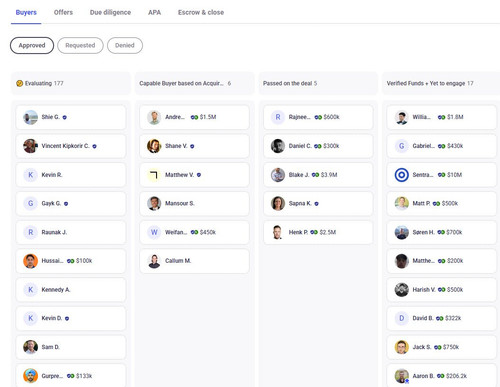Image resolution: width=500 pixels, height=387 pixels.
Task: Click the R avatar for Raunak J.
Action: [x=30, y=232]
